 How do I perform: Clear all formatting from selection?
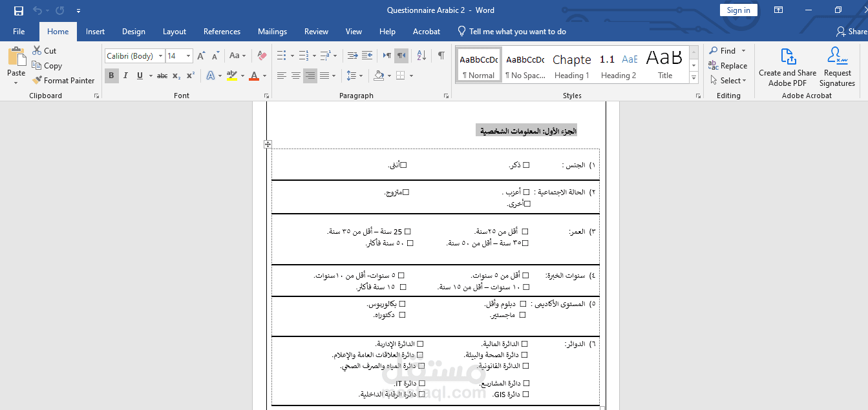coord(262,56)
